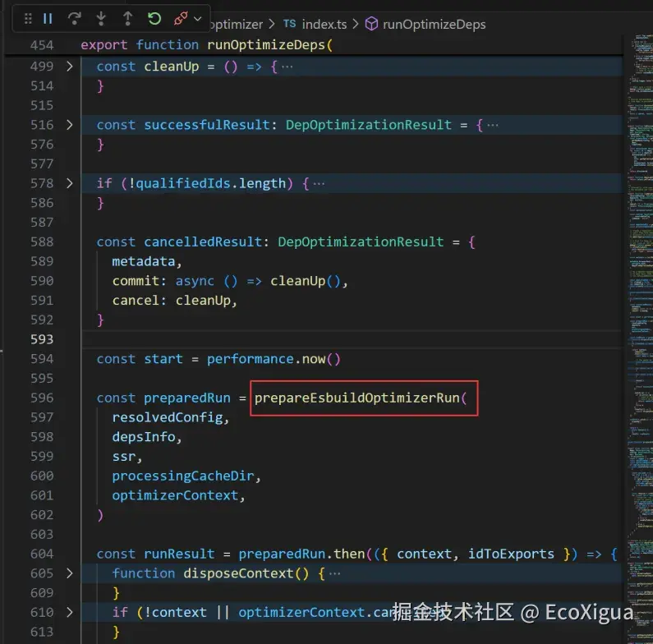Click the ssr argument on line 599
This screenshot has width=653, height=644.
124,456
